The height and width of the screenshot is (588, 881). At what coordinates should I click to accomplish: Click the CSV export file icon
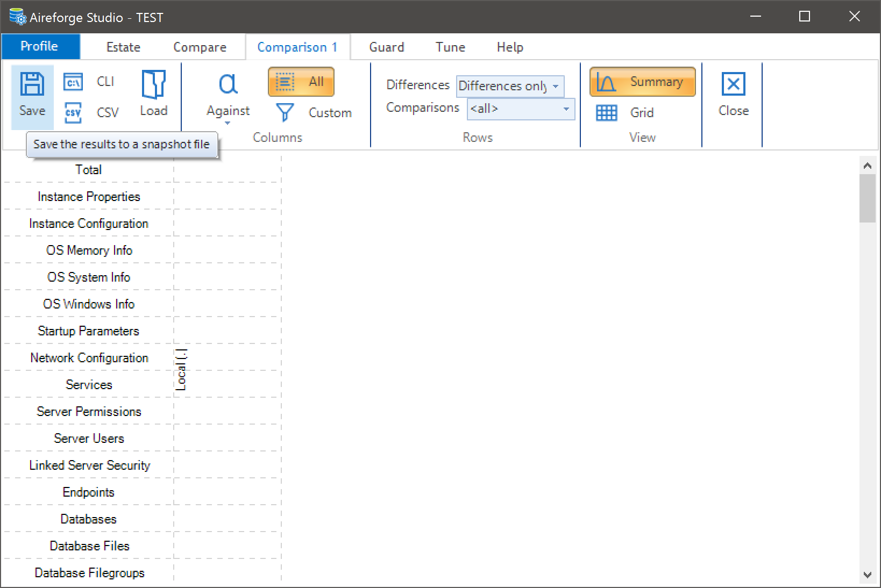point(73,112)
